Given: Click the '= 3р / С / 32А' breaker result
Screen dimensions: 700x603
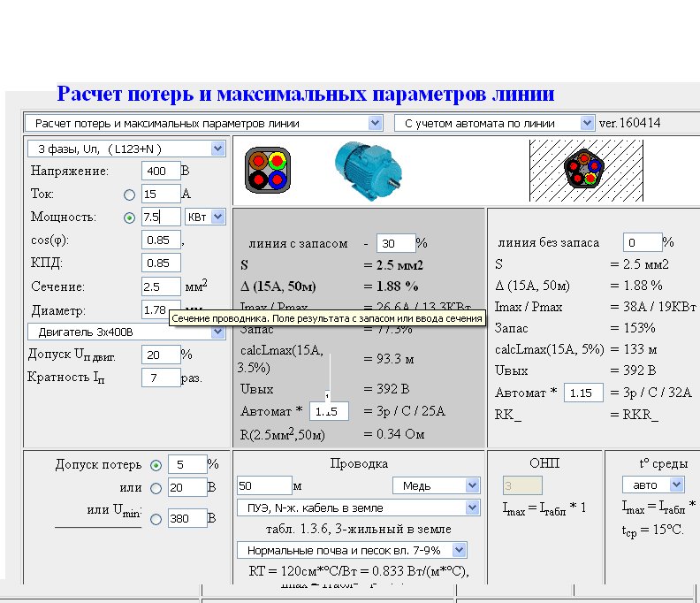Looking at the screenshot, I should (x=651, y=393).
